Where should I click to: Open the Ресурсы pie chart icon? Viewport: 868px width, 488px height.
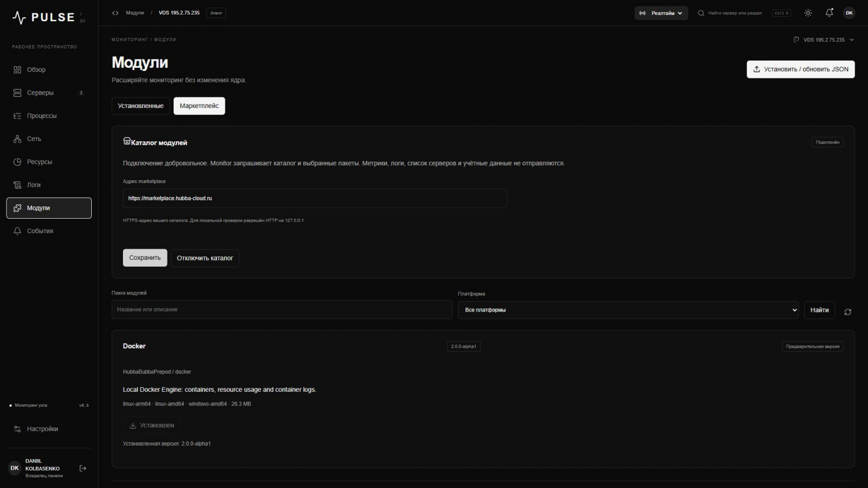(17, 162)
